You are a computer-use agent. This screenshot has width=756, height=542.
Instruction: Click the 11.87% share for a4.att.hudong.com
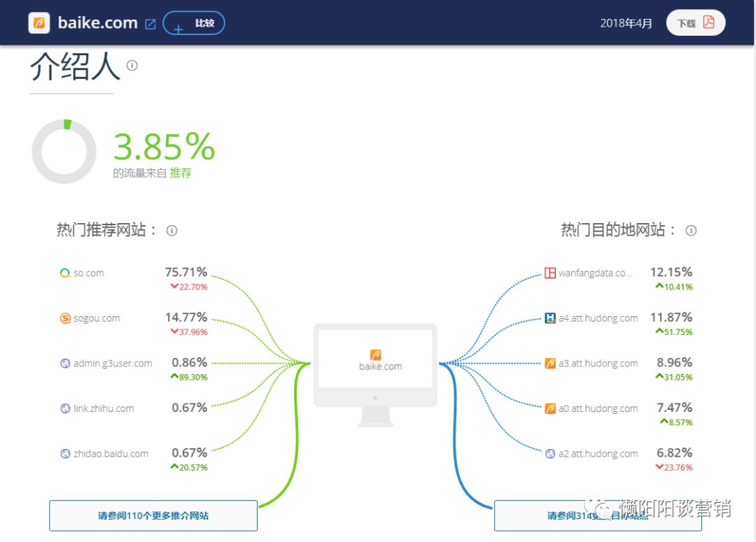click(x=671, y=318)
